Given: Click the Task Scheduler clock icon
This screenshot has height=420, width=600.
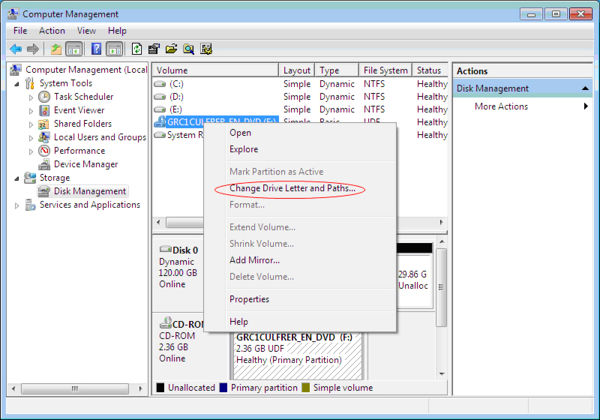Looking at the screenshot, I should [x=44, y=97].
